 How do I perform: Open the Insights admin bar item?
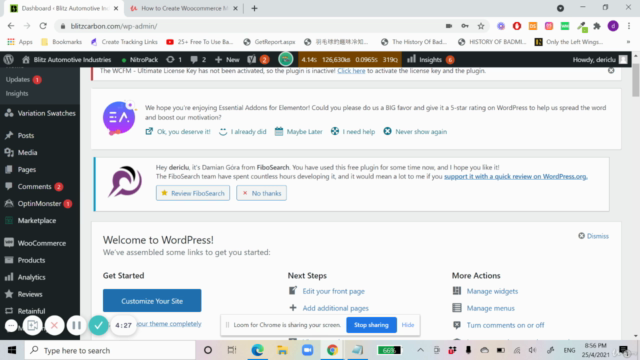coord(430,60)
